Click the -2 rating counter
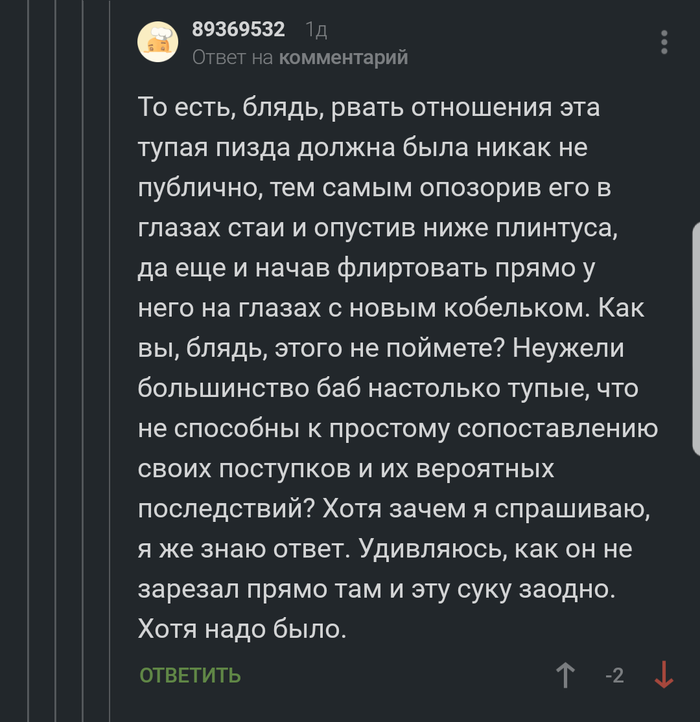The width and height of the screenshot is (700, 722). (614, 676)
